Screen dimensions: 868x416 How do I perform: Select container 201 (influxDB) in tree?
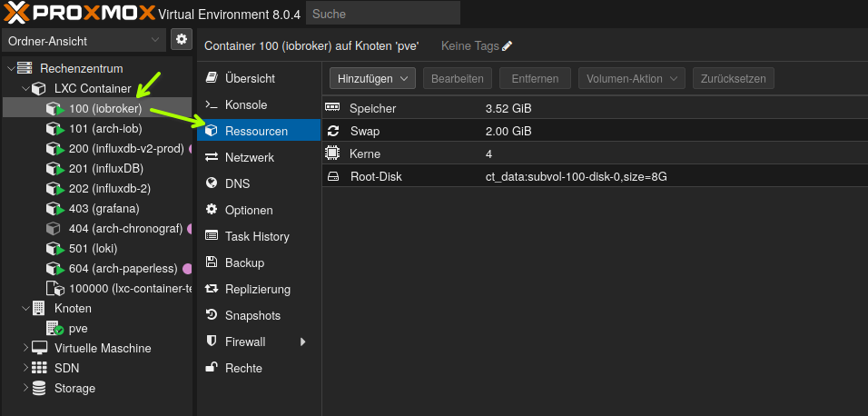point(97,169)
